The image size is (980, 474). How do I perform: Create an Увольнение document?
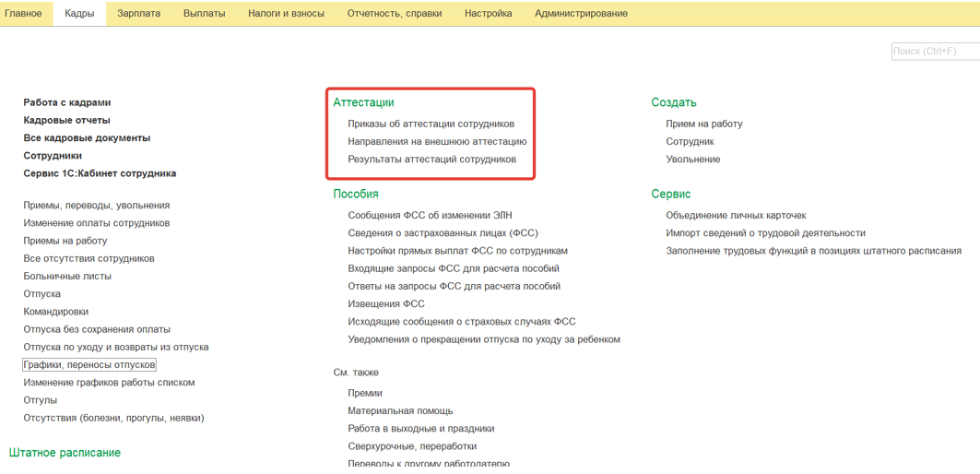click(692, 160)
